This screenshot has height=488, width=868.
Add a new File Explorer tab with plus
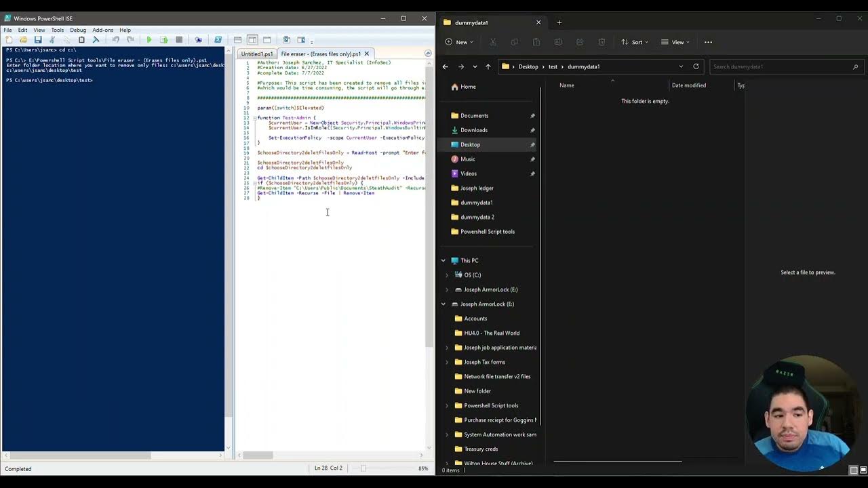pos(559,22)
